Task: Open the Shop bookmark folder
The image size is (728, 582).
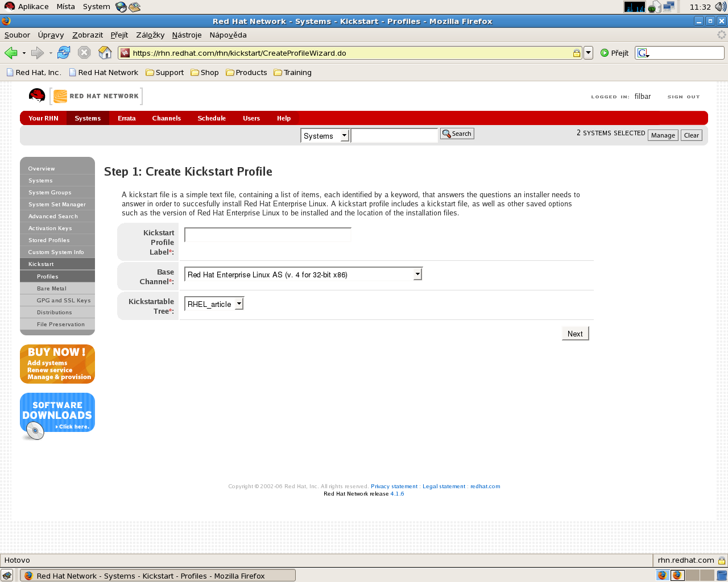Action: 205,72
